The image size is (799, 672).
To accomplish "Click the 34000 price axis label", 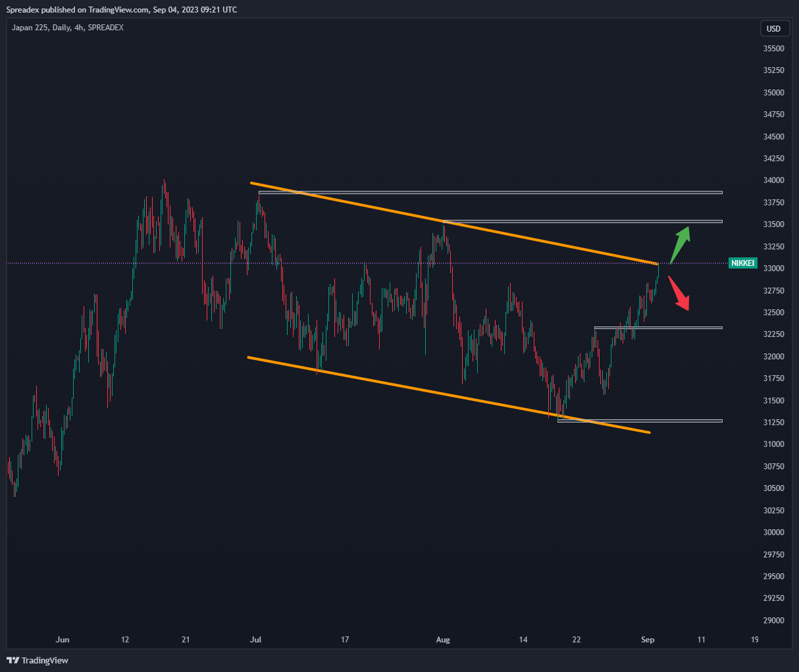I will (773, 180).
